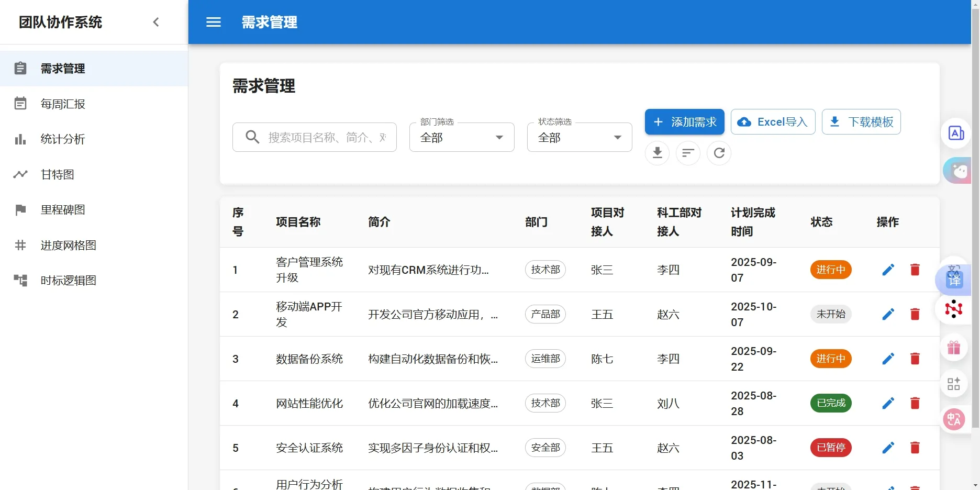Open the 部门筛选 dropdown

point(461,138)
